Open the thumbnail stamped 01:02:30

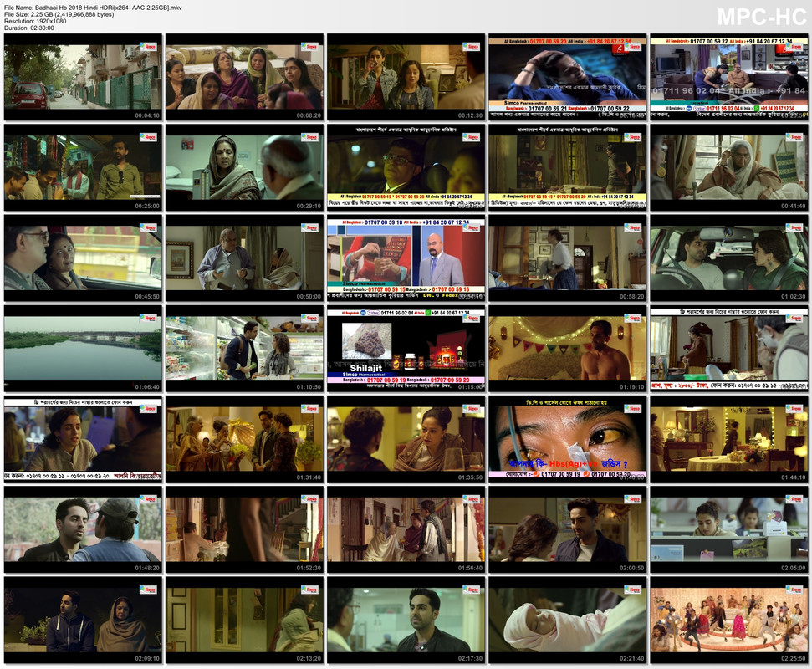[729, 258]
